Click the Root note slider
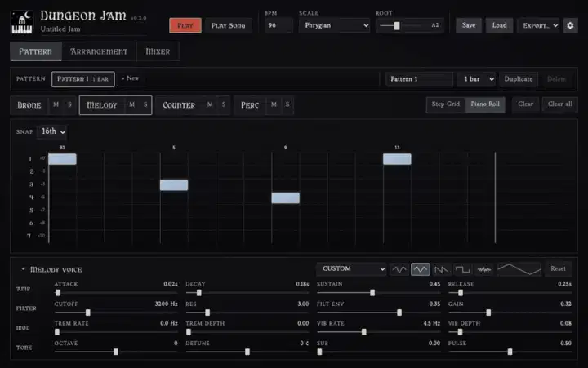This screenshot has width=588, height=368. point(400,26)
